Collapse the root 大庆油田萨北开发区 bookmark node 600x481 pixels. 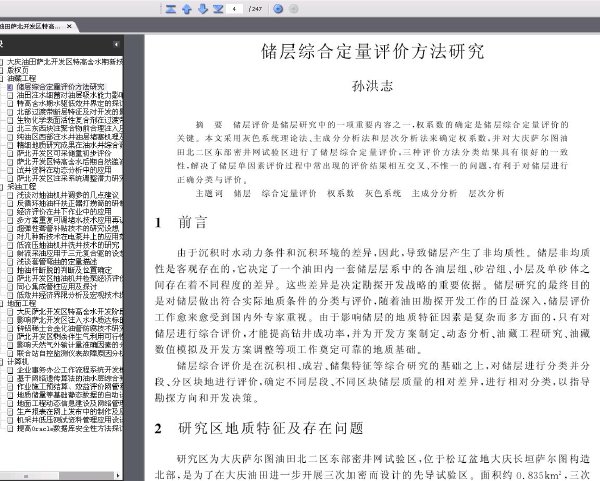[x=2, y=62]
